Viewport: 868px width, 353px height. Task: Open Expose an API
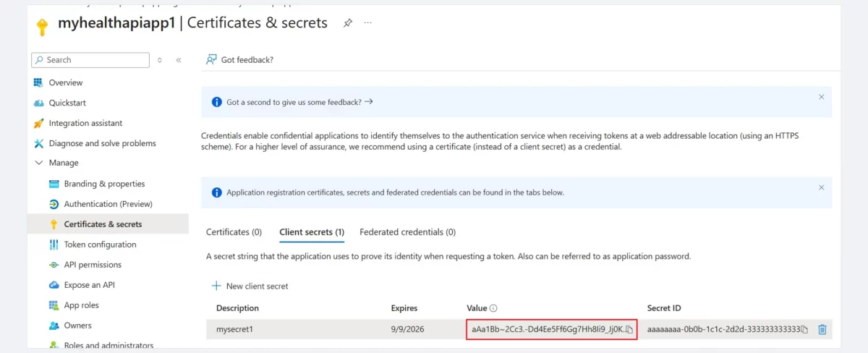click(x=89, y=285)
